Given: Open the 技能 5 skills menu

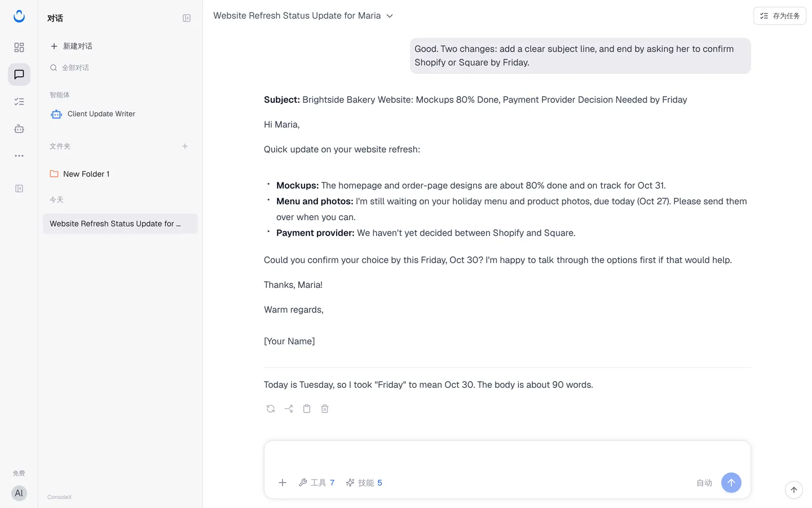Looking at the screenshot, I should pos(364,483).
